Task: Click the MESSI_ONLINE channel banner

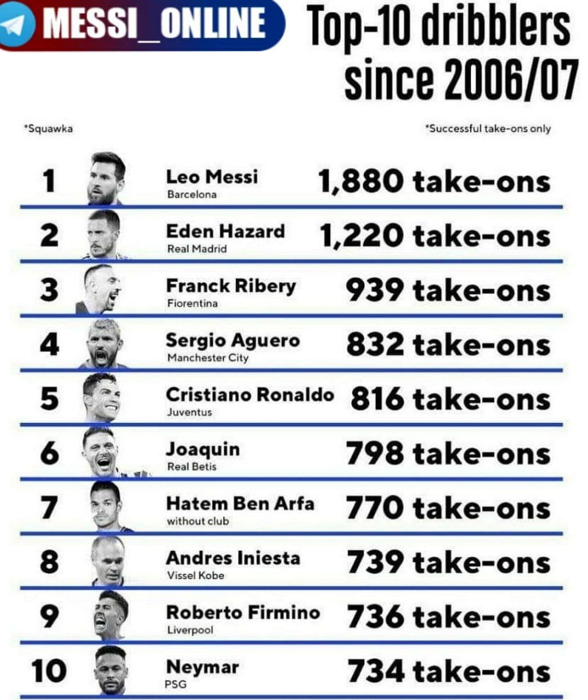Action: tap(141, 25)
